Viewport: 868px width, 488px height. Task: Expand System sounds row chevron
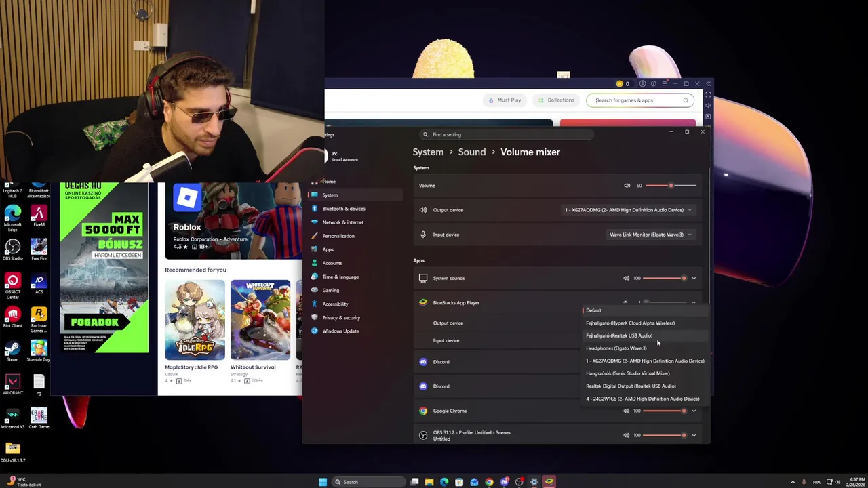(693, 278)
